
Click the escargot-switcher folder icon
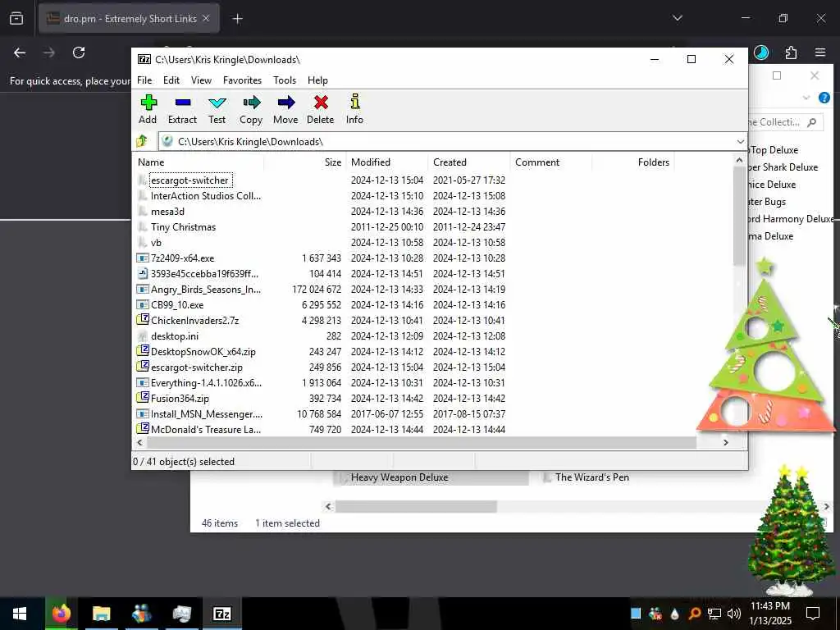pos(142,180)
